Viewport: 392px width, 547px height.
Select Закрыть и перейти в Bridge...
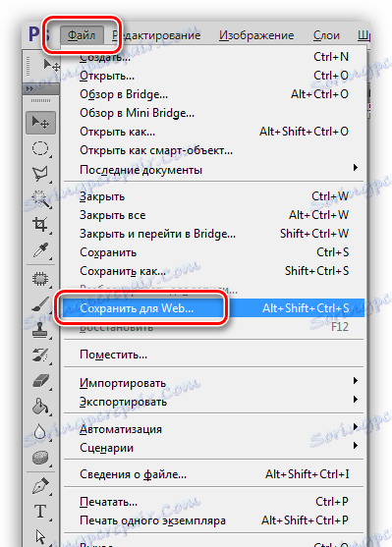pyautogui.click(x=213, y=234)
